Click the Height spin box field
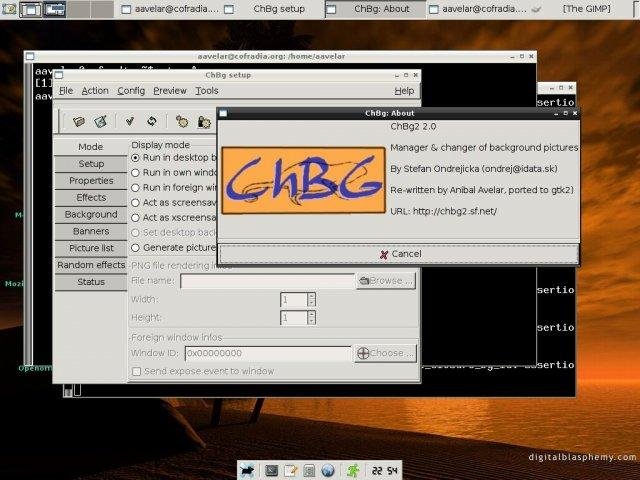 (x=294, y=318)
